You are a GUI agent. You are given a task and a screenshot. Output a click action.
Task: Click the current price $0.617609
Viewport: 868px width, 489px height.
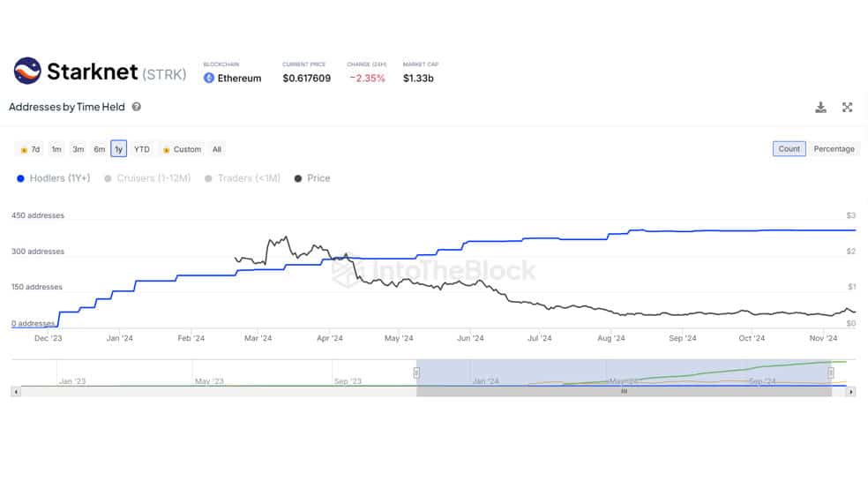(x=307, y=79)
